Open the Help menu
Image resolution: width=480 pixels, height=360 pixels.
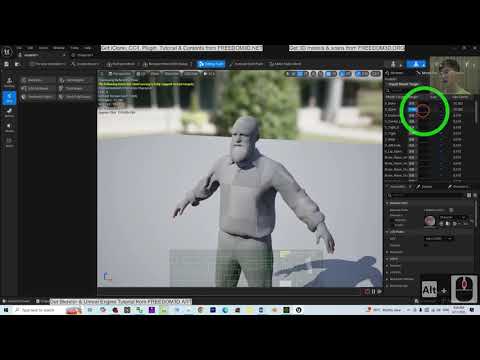pos(87,48)
